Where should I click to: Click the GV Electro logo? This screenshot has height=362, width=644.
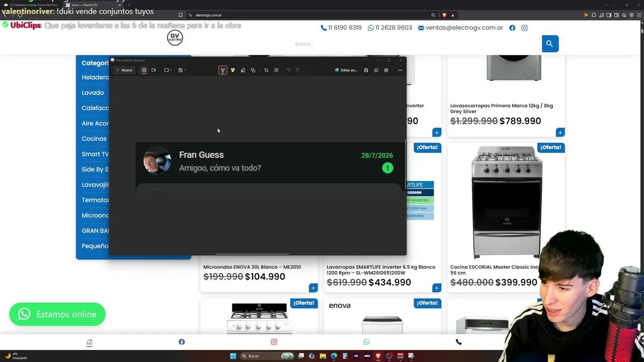click(175, 38)
